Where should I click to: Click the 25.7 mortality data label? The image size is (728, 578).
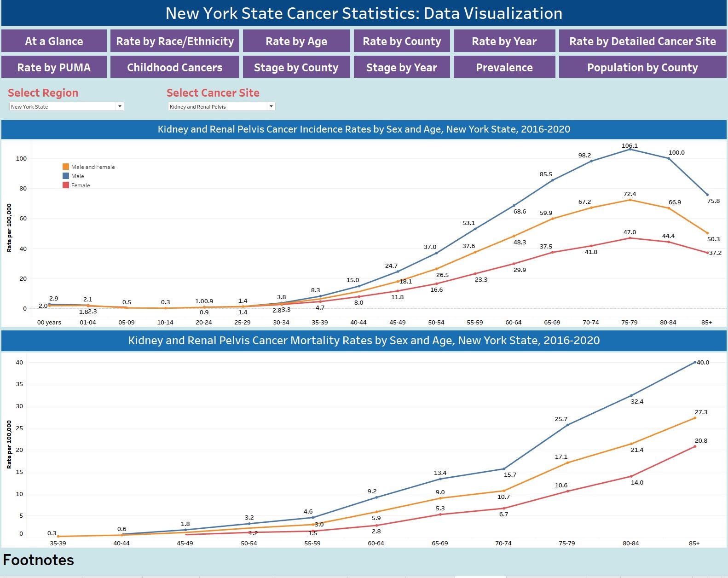click(561, 419)
